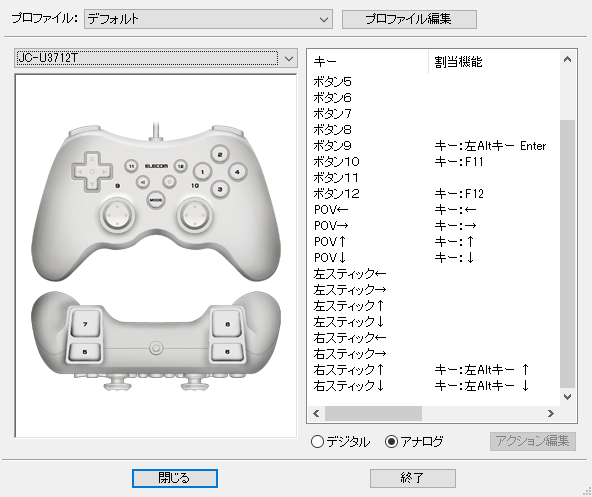This screenshot has width=592, height=497.
Task: Click the プロファイル編集 button
Action: 409,19
